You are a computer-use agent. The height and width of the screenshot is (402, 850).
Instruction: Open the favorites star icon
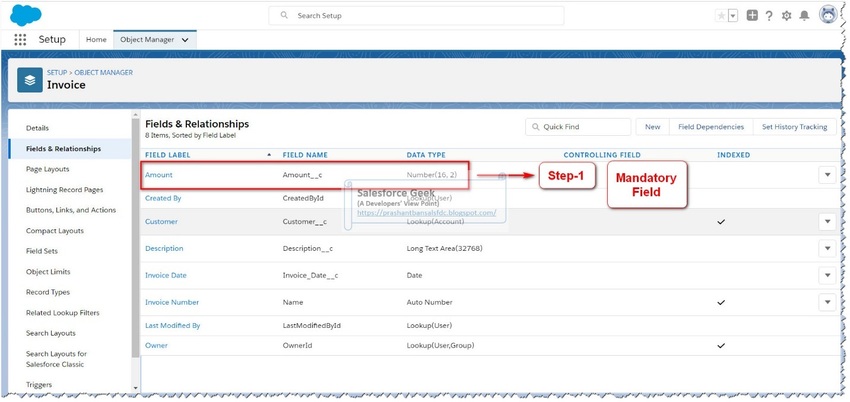coord(721,16)
